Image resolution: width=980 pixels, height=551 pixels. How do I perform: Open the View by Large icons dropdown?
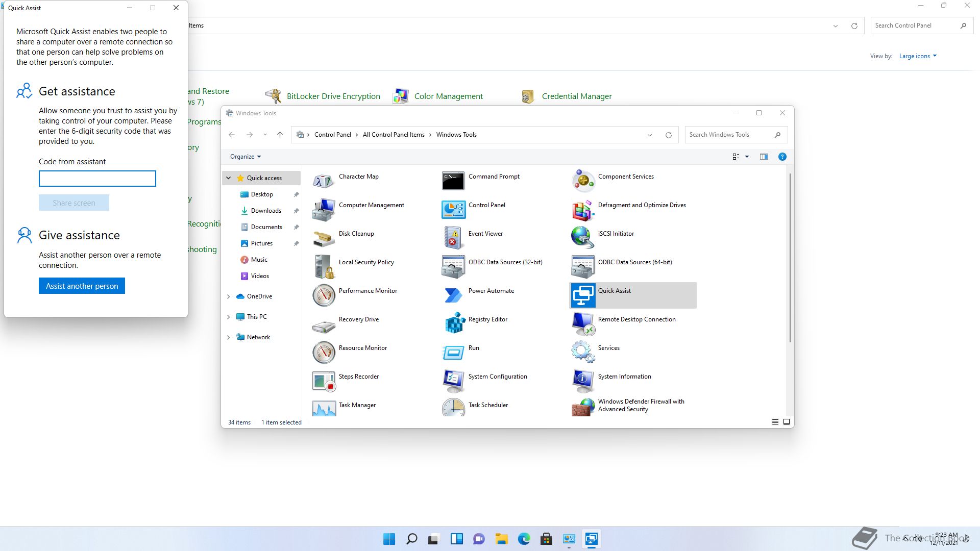[918, 56]
